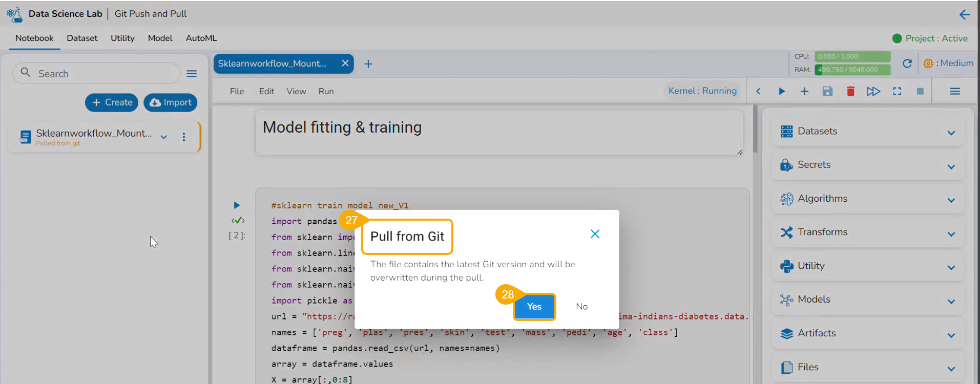Image resolution: width=980 pixels, height=384 pixels.
Task: Click the CPU usage bar
Action: coord(852,56)
